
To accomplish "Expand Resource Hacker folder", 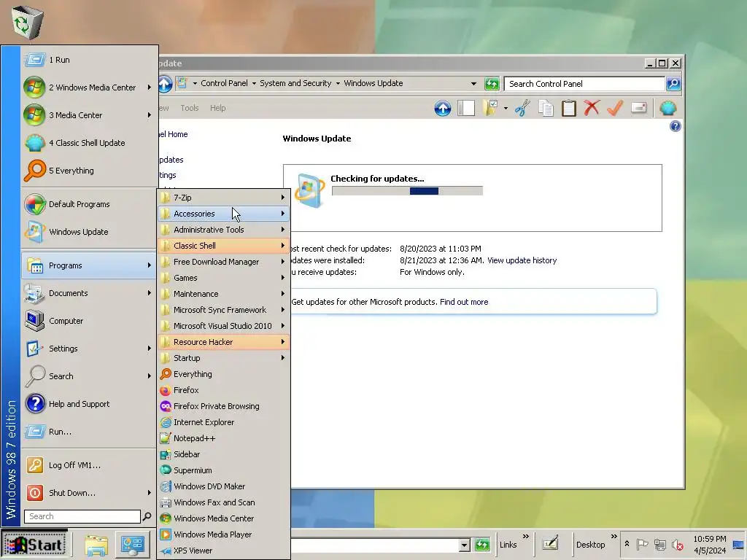I will (x=224, y=342).
